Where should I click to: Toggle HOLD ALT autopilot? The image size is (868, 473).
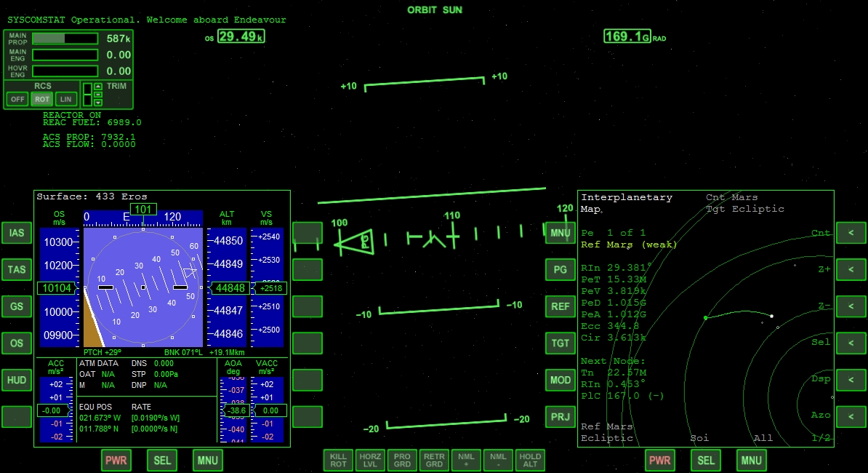point(530,460)
